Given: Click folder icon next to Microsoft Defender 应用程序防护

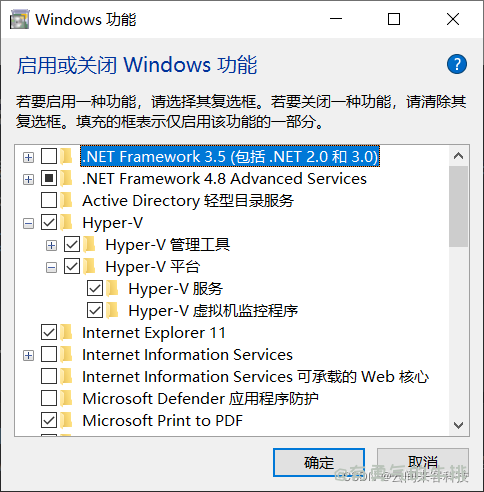Looking at the screenshot, I should pyautogui.click(x=66, y=398).
